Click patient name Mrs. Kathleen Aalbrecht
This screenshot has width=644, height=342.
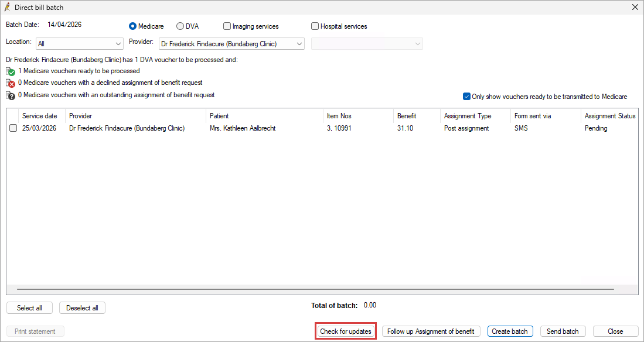tap(243, 128)
